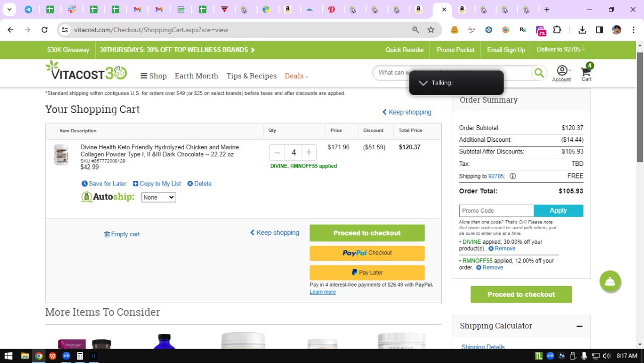Open the Chrome three-dot menu
This screenshot has height=363, width=644.
pyautogui.click(x=633, y=30)
